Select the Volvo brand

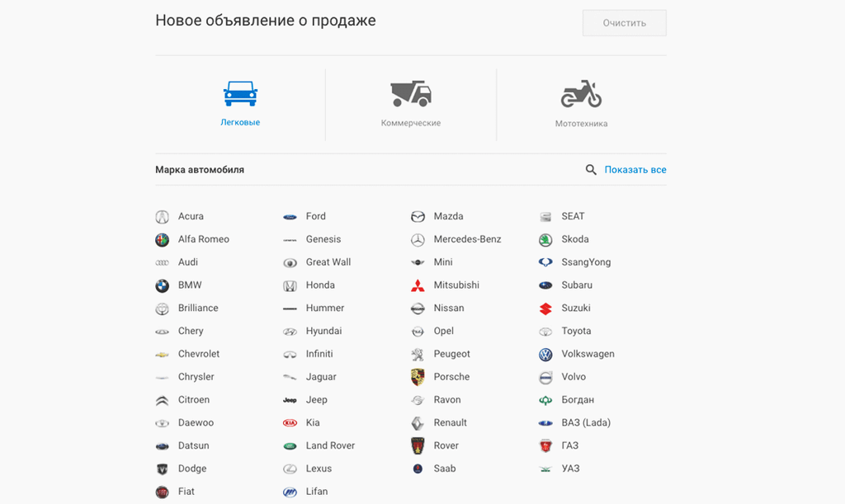pos(574,377)
